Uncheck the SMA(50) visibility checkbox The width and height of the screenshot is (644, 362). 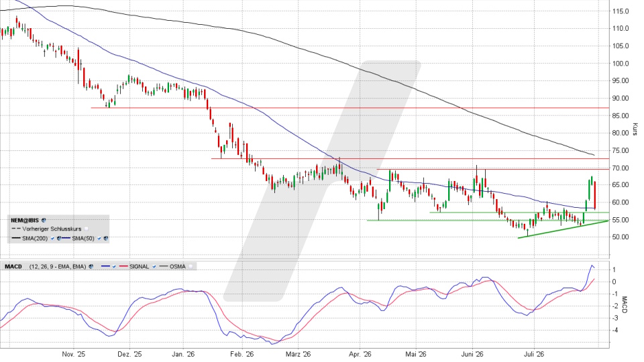(x=99, y=238)
